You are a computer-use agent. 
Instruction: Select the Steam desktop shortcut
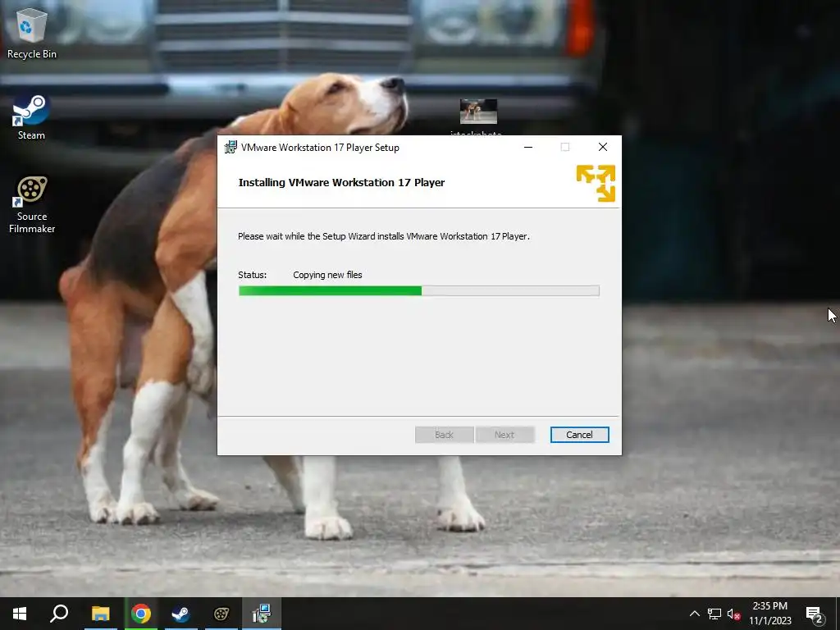point(31,116)
